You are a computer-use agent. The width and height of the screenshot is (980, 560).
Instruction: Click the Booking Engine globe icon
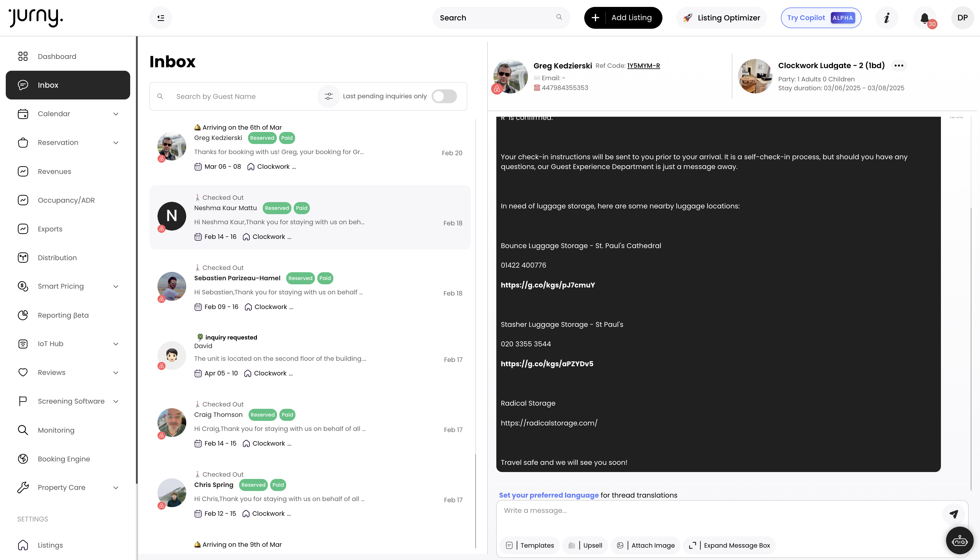23,459
